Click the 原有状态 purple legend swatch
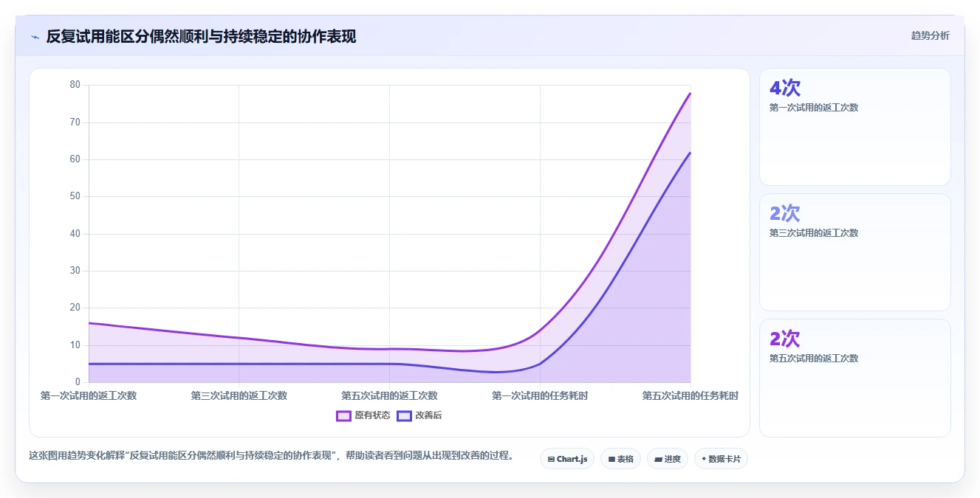 pyautogui.click(x=343, y=415)
